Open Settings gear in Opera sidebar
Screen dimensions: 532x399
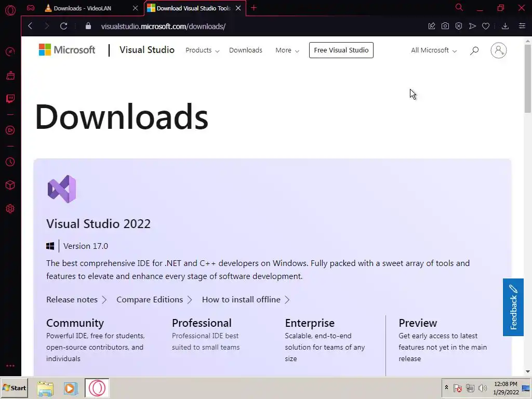pyautogui.click(x=10, y=209)
